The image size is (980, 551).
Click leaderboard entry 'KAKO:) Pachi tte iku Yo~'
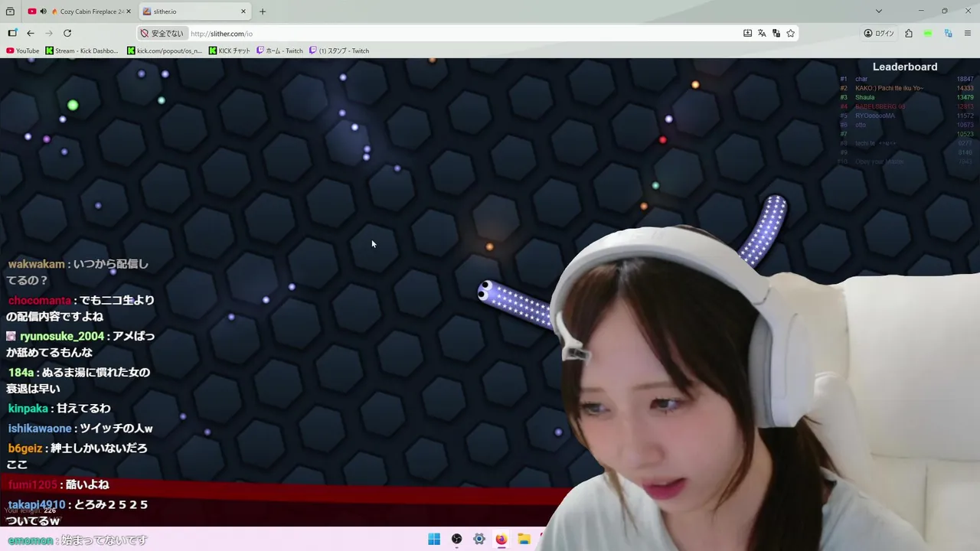[x=889, y=88]
